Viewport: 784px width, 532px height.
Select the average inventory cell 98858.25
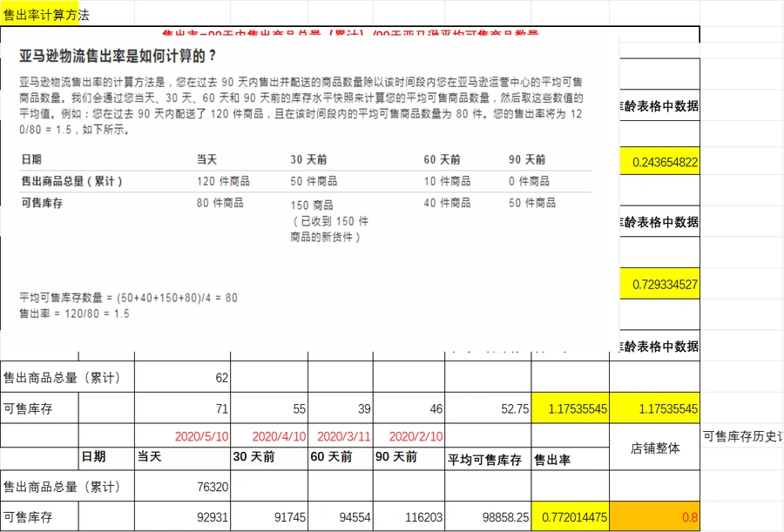tap(488, 516)
